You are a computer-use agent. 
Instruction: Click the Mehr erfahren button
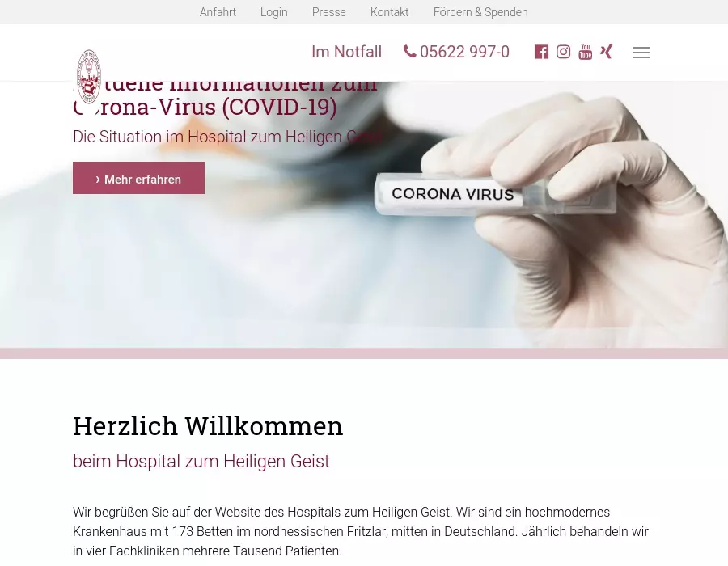tap(138, 178)
